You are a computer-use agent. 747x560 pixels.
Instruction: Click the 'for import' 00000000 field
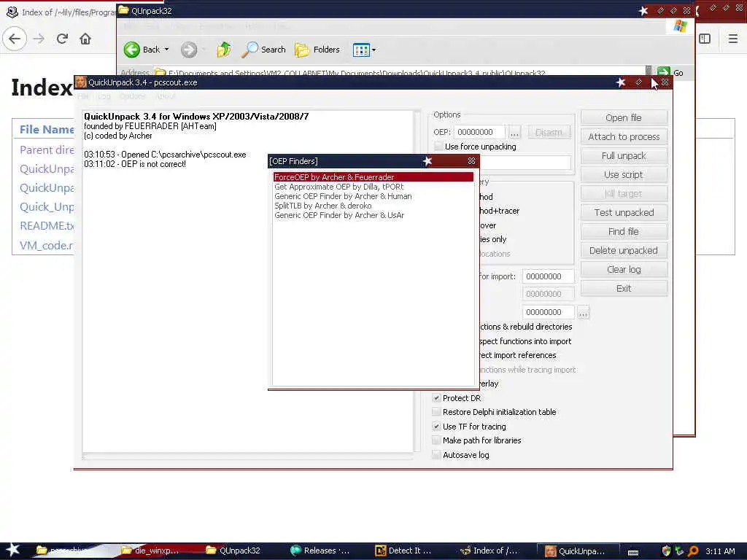pos(548,276)
